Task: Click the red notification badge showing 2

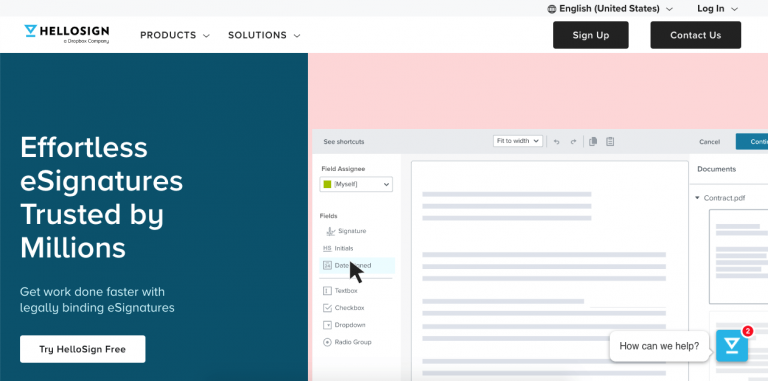Action: (747, 332)
